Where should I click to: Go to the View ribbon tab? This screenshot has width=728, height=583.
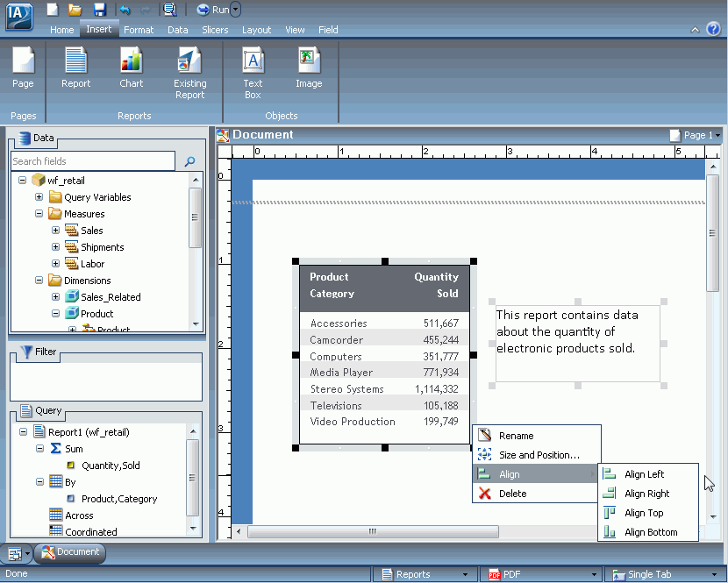coord(295,30)
